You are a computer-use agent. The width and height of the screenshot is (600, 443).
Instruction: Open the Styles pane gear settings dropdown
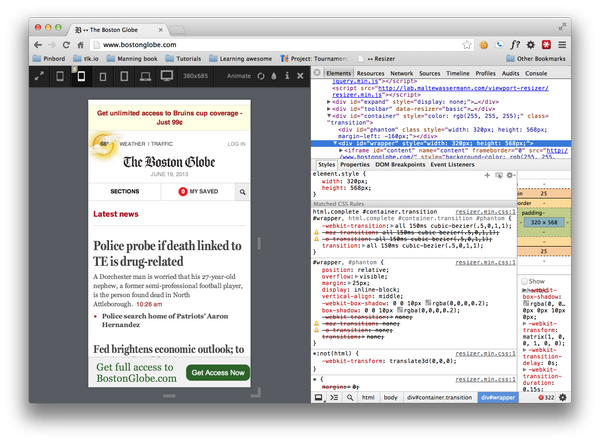[x=510, y=175]
